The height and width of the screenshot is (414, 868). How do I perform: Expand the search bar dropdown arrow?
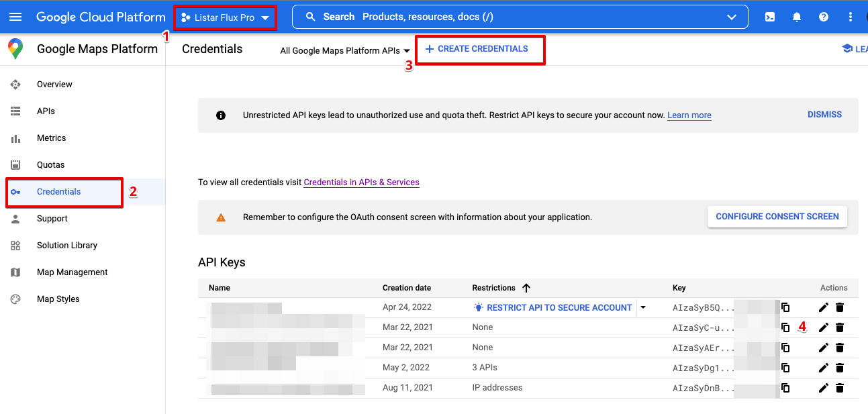732,17
